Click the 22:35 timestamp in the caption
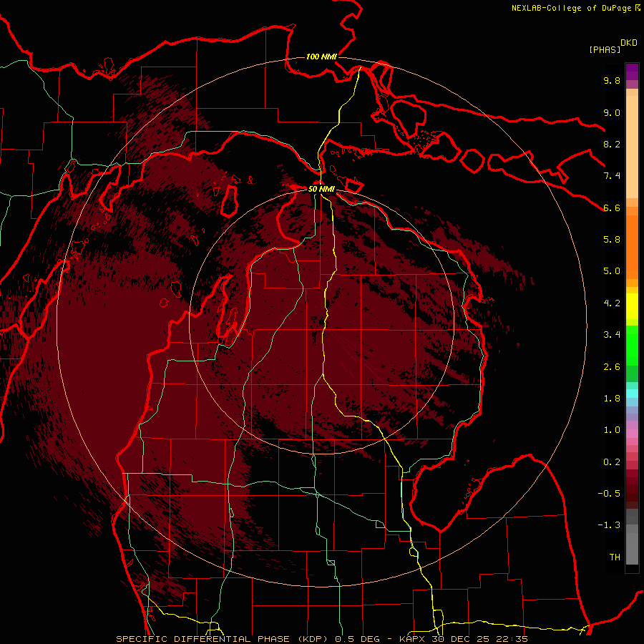This screenshot has height=644, width=644. tap(513, 639)
